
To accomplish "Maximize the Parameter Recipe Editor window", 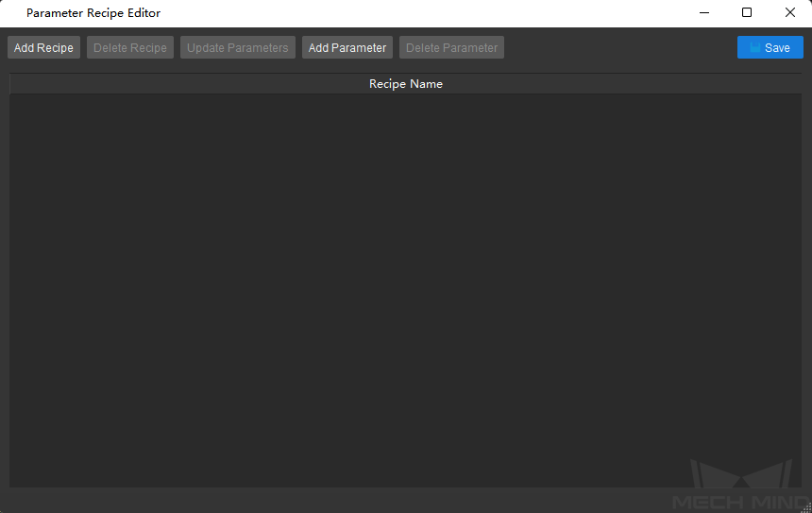I will click(747, 13).
